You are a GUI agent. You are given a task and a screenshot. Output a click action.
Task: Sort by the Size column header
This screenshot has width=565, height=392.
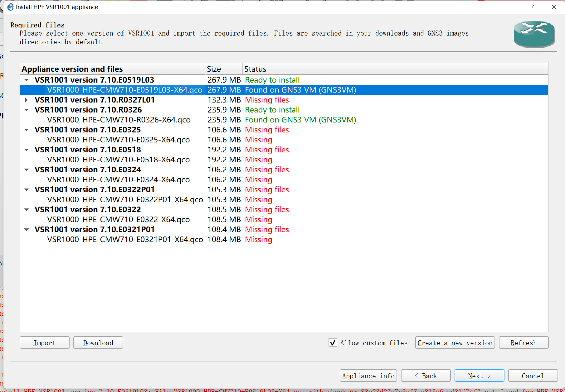pos(224,69)
